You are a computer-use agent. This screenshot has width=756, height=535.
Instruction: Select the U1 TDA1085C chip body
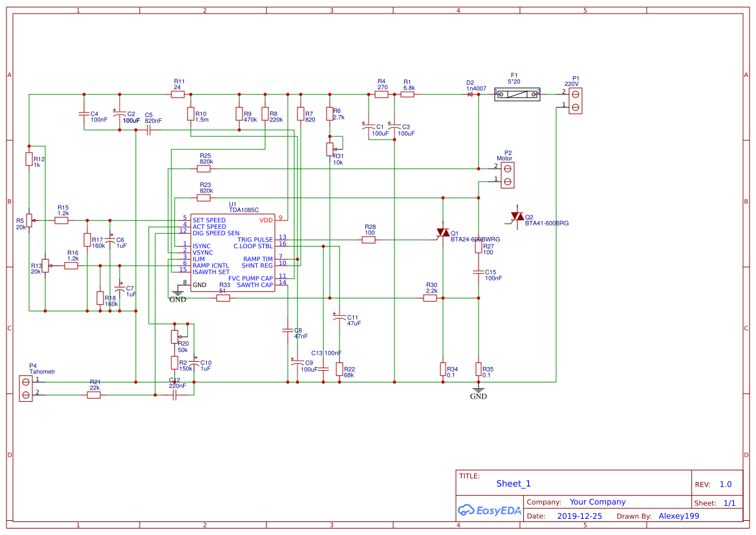(x=233, y=253)
